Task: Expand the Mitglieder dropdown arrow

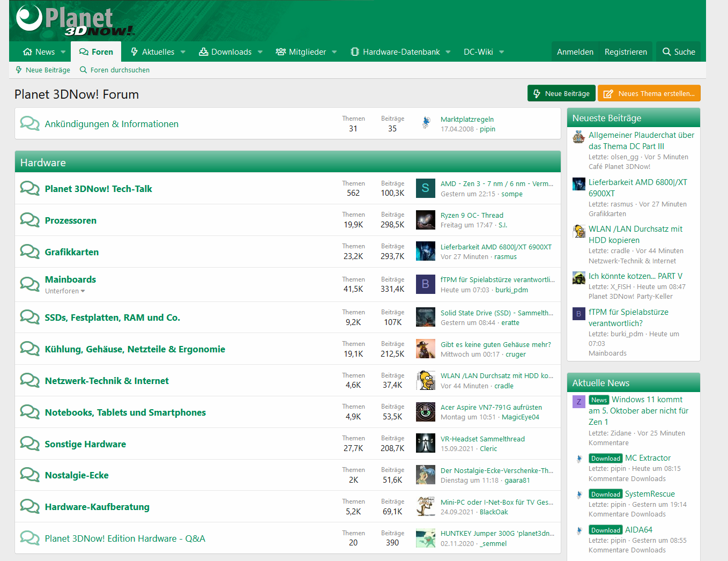Action: [x=335, y=52]
